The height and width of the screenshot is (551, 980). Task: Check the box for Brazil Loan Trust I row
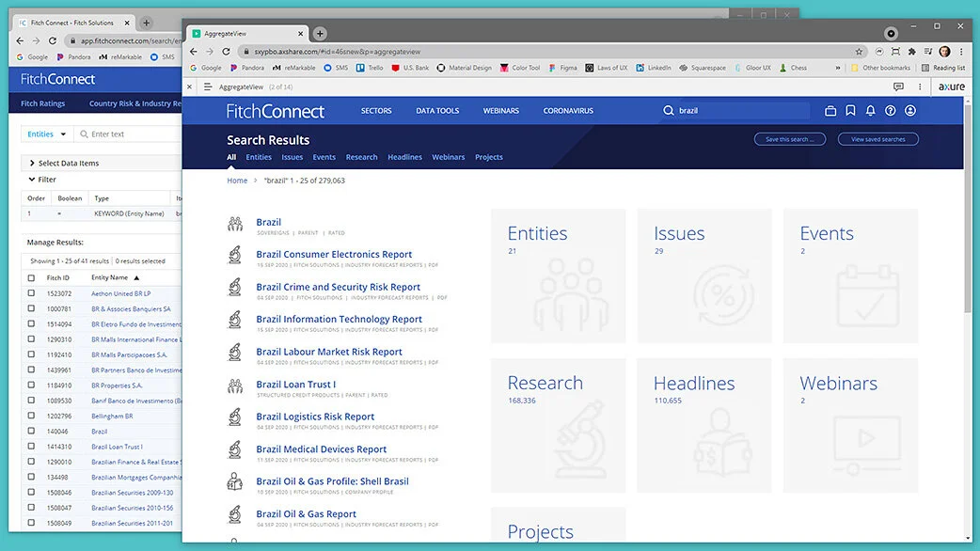click(31, 446)
